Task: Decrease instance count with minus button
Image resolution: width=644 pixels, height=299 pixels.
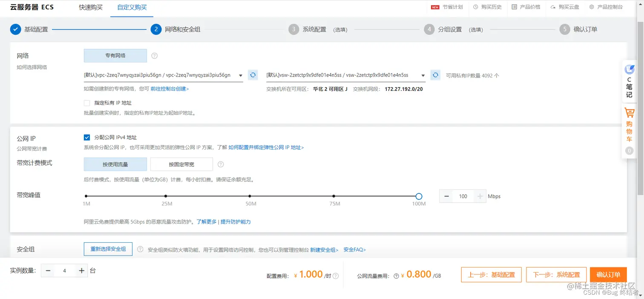Action: 48,271
